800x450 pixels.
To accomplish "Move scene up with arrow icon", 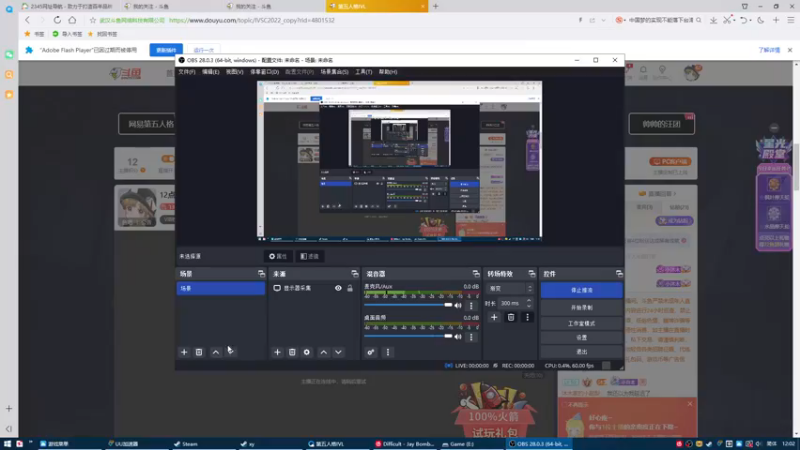I will click(x=216, y=352).
